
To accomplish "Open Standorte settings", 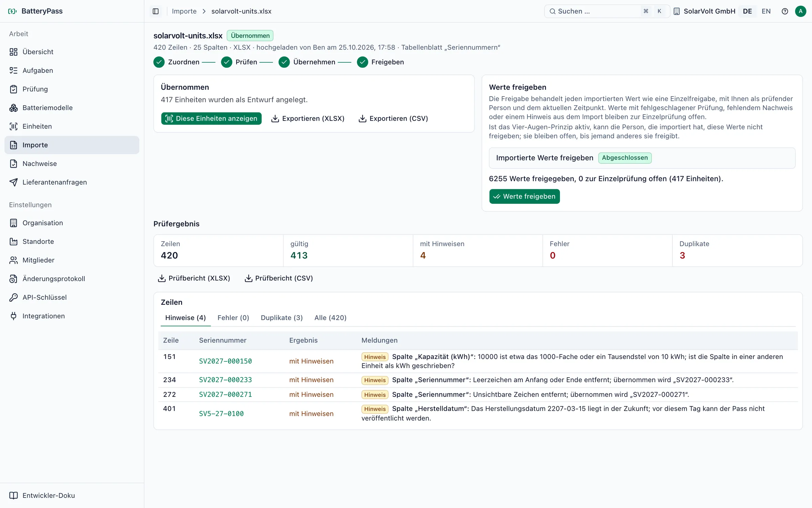I will coord(72,241).
